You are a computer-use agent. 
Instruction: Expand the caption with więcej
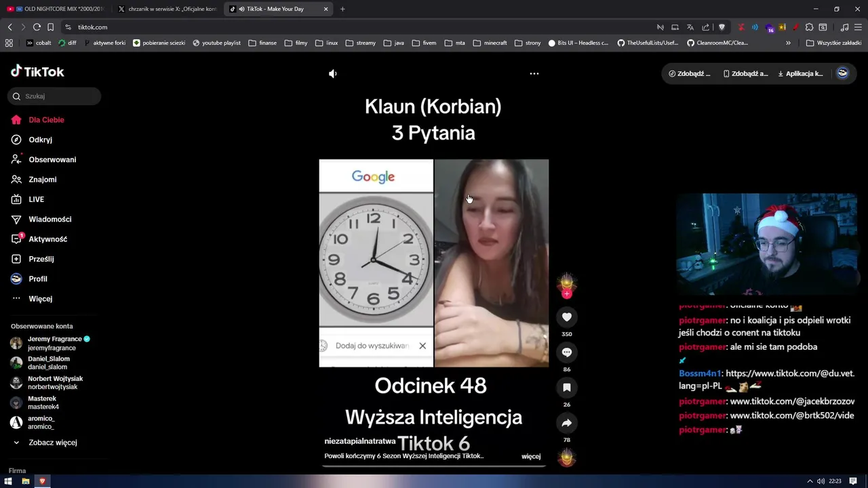(x=531, y=457)
